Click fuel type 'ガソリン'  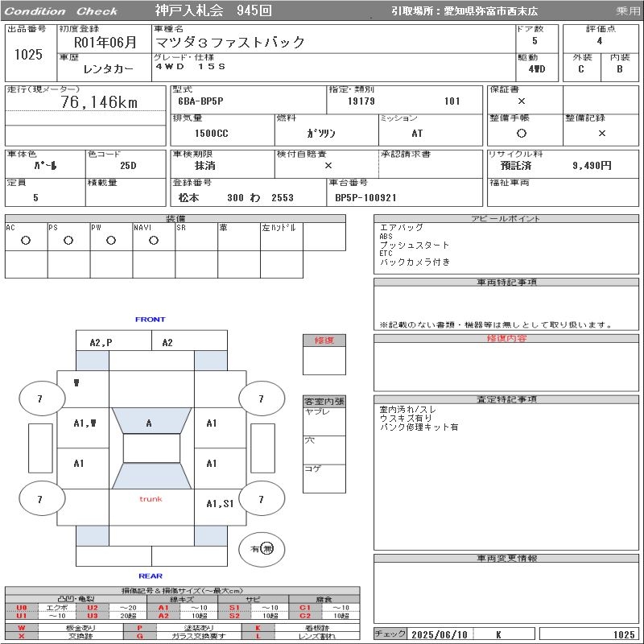click(321, 133)
